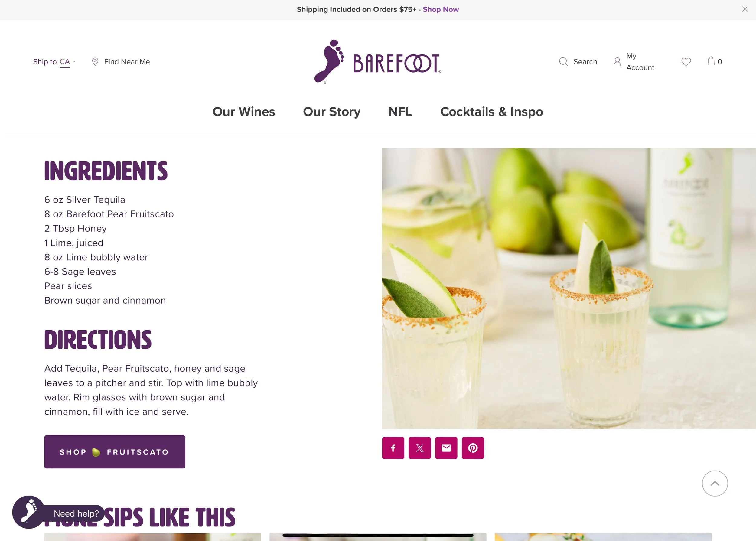The height and width of the screenshot is (541, 756).
Task: Open wishlist heart icon
Action: [686, 62]
